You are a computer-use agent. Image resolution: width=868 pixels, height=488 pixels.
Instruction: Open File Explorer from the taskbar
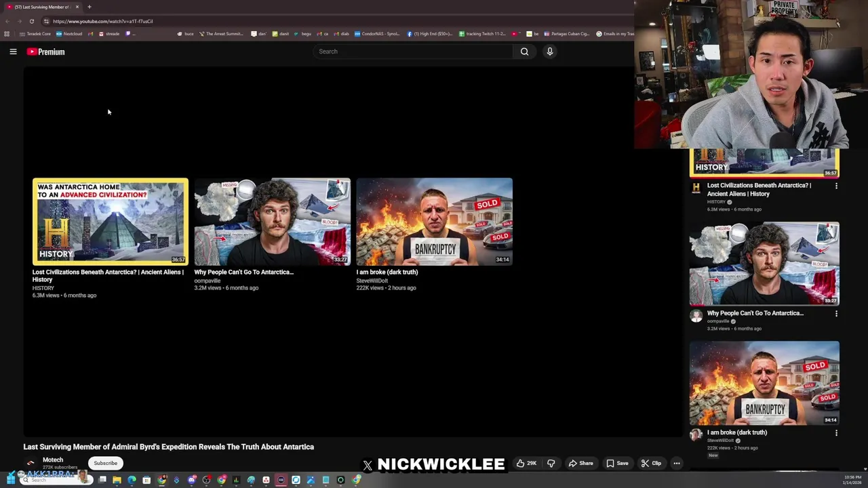click(x=117, y=481)
